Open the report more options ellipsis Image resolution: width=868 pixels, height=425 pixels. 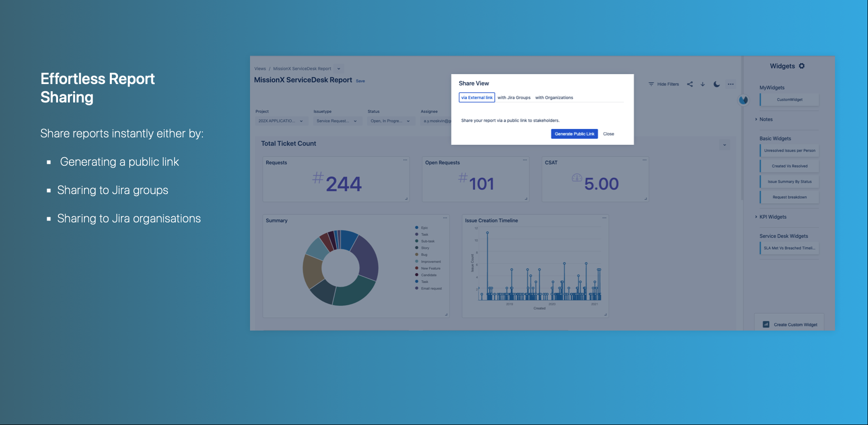pyautogui.click(x=730, y=84)
